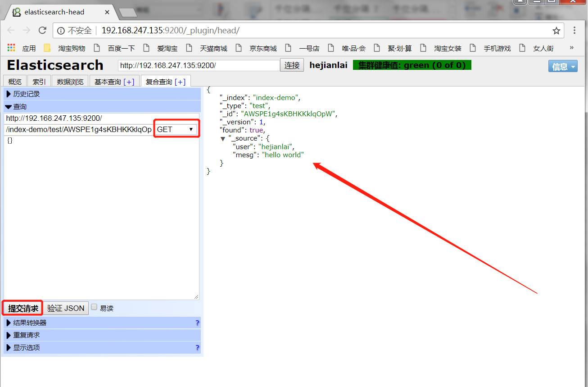The image size is (588, 387).
Task: Click the browser reload icon
Action: pyautogui.click(x=42, y=30)
